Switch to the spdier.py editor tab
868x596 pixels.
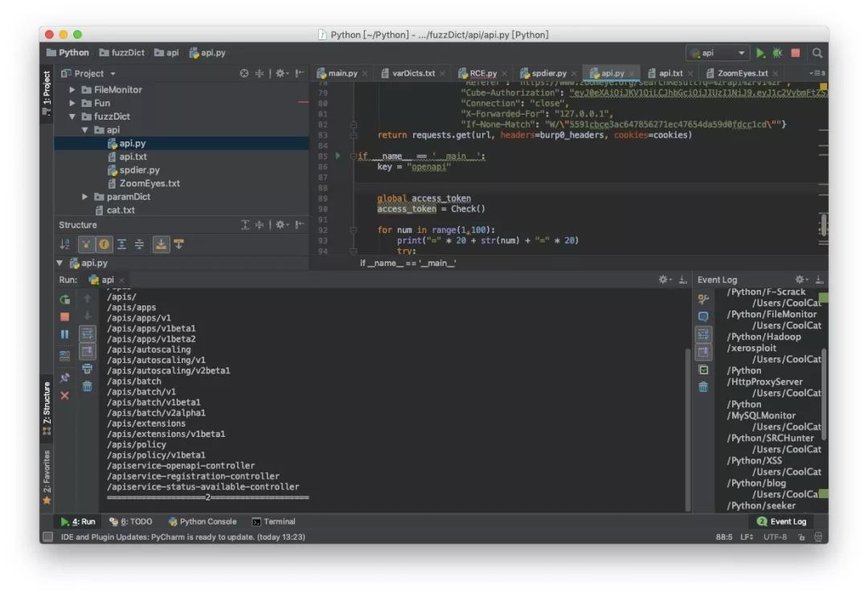click(548, 73)
